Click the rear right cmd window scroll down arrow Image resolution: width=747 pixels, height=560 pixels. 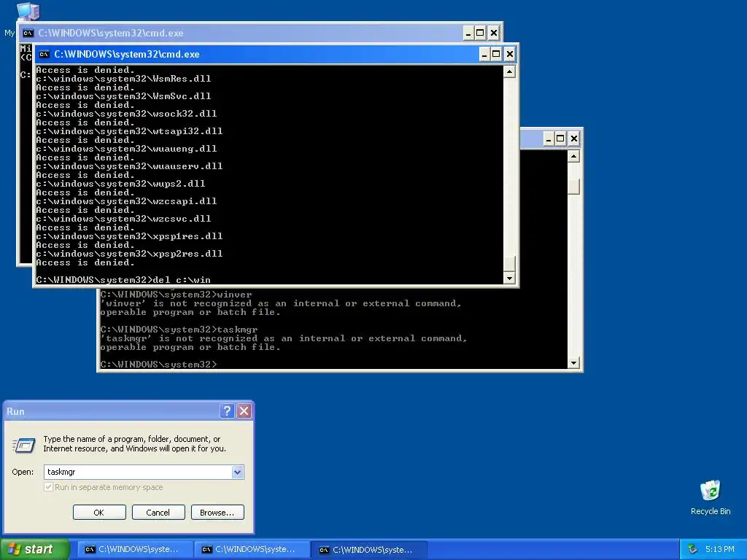click(573, 363)
